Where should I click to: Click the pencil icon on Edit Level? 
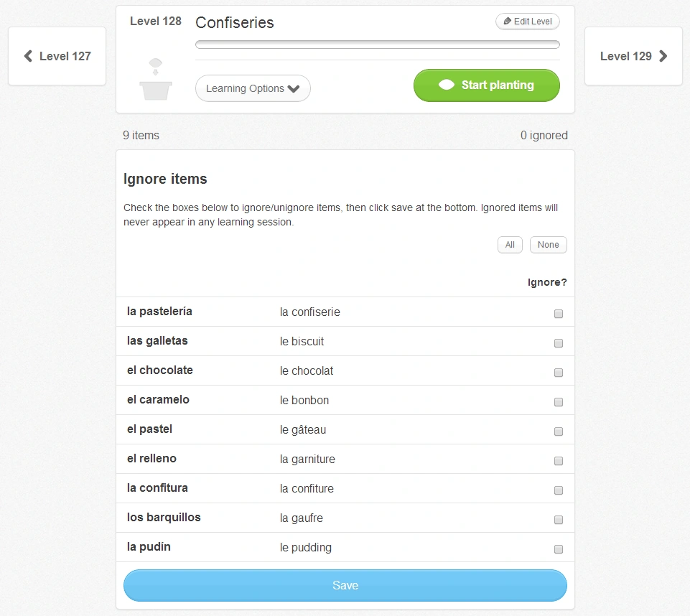(508, 22)
